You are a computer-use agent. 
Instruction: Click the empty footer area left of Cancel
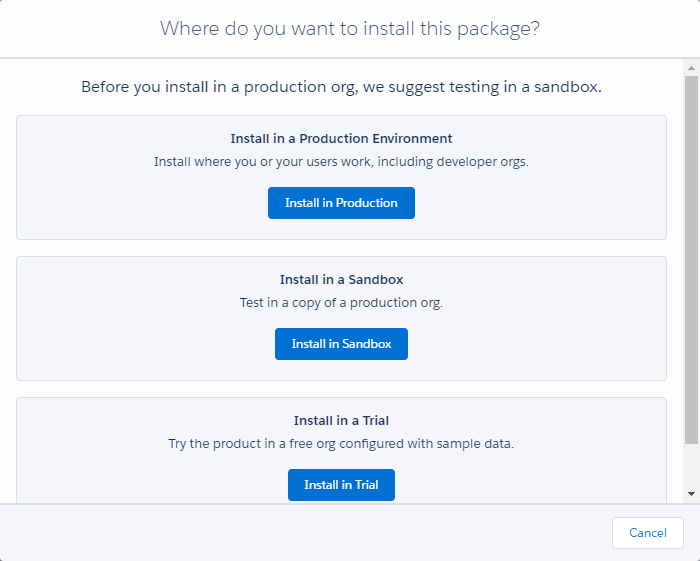(300, 533)
